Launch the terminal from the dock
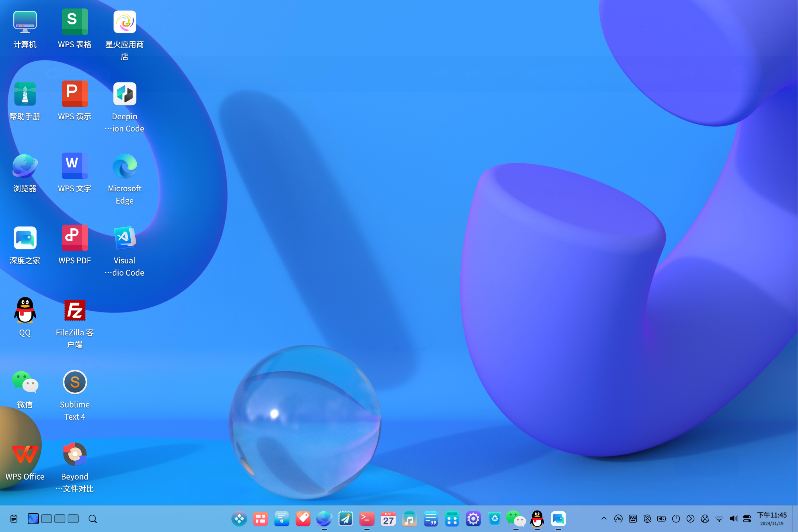Screen dimensions: 798x532 coord(367,519)
